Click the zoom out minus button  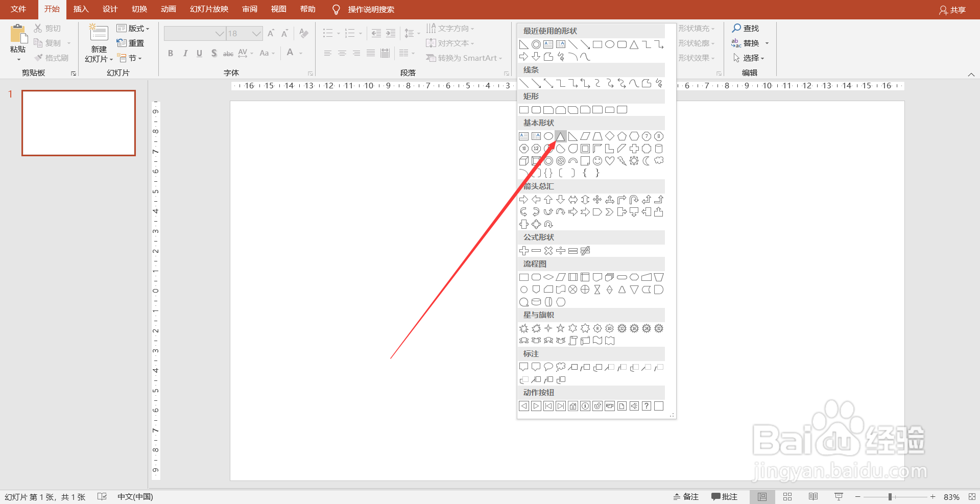point(858,497)
